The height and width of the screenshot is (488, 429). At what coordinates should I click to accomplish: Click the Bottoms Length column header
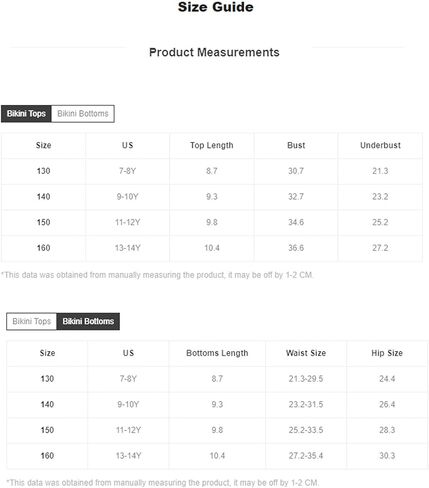(217, 353)
